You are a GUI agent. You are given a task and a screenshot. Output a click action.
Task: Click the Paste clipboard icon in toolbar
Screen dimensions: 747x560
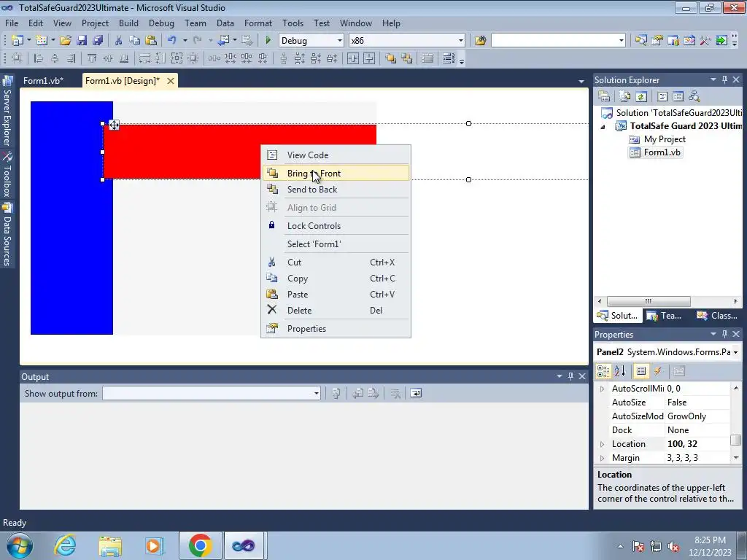point(151,41)
